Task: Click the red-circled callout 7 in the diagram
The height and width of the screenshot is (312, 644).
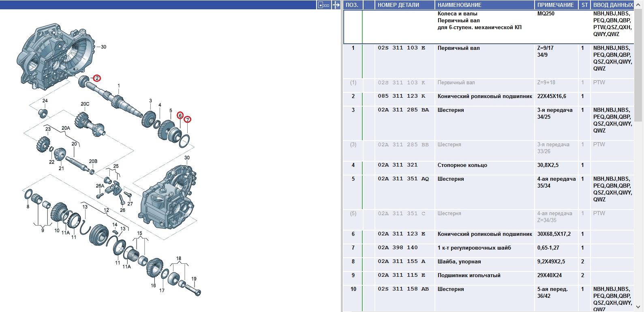Action: click(187, 120)
